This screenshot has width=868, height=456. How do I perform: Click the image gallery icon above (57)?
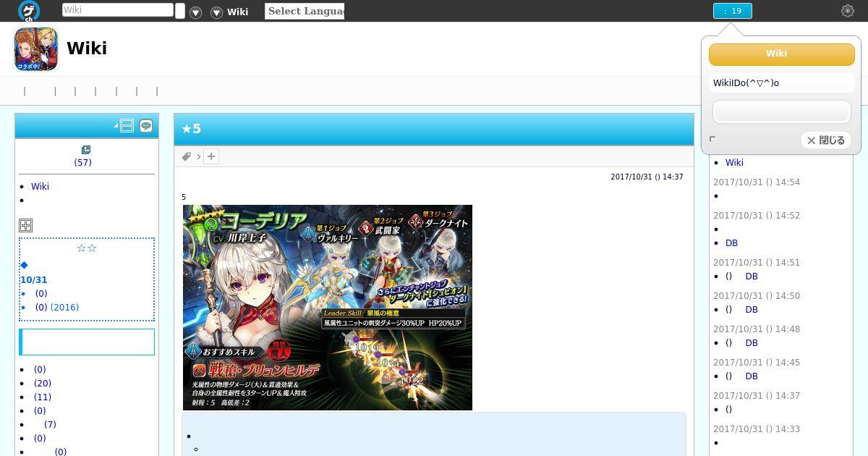click(x=86, y=150)
